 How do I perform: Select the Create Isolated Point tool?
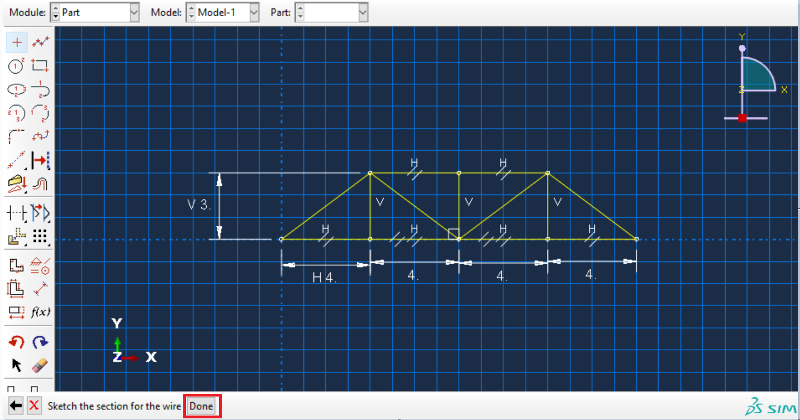coord(16,42)
